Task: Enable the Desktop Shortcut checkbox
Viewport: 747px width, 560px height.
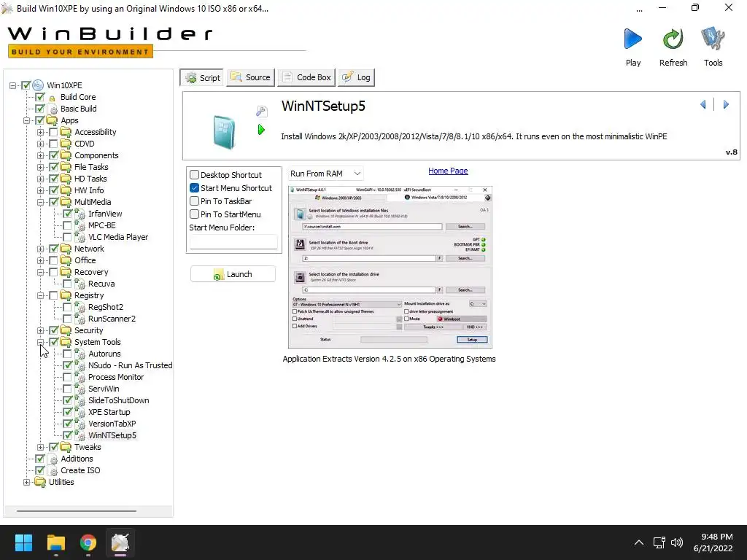Action: [194, 175]
